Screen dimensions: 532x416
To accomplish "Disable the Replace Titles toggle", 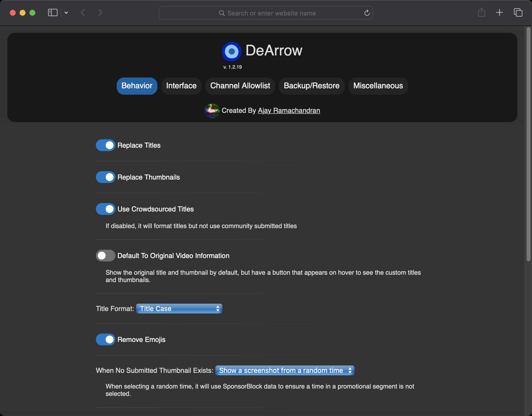I will point(105,145).
